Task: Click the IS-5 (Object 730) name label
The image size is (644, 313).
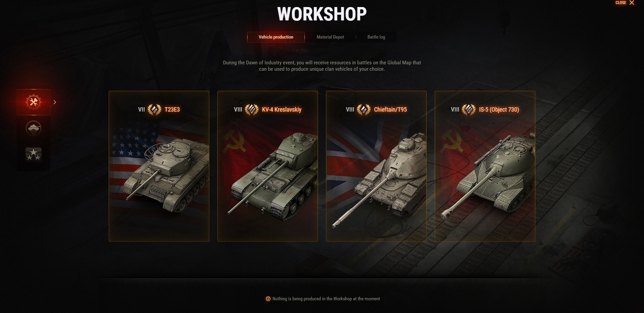Action: point(499,110)
